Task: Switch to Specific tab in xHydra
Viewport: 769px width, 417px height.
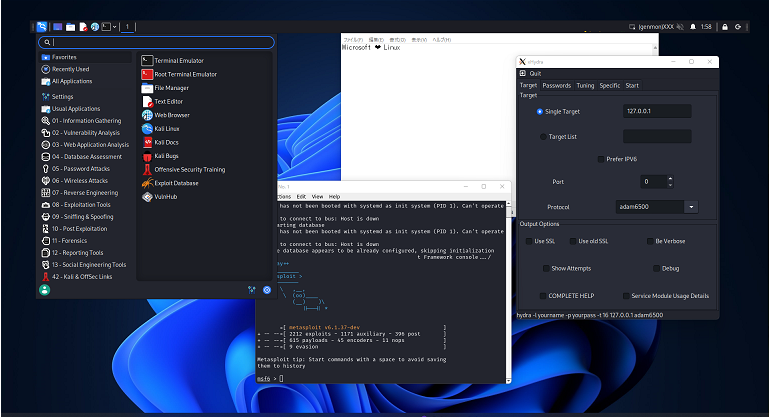Action: [610, 85]
